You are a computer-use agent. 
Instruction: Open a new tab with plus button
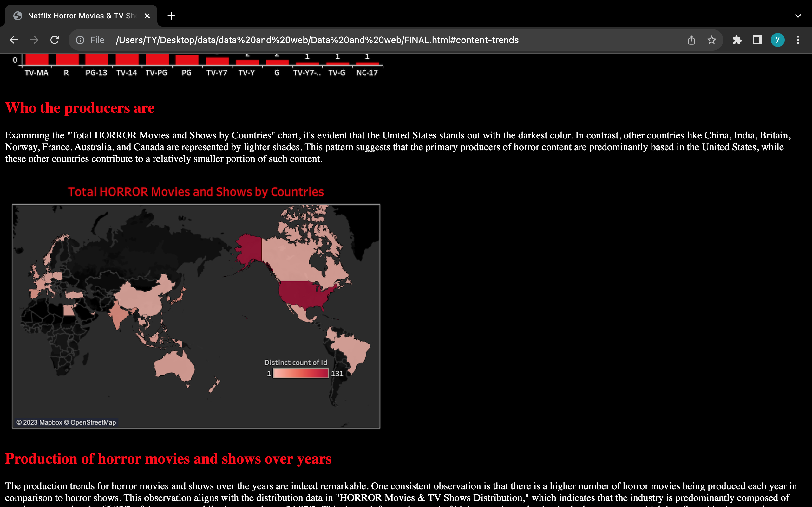pyautogui.click(x=171, y=16)
